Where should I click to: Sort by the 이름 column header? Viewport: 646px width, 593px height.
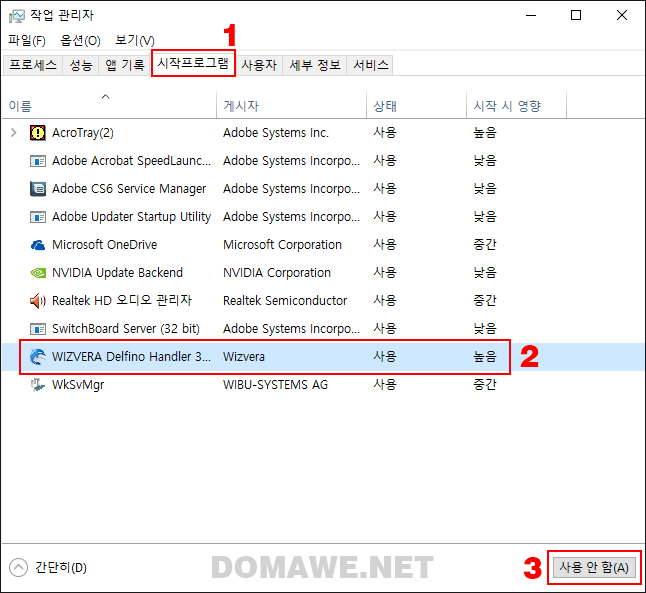click(109, 106)
